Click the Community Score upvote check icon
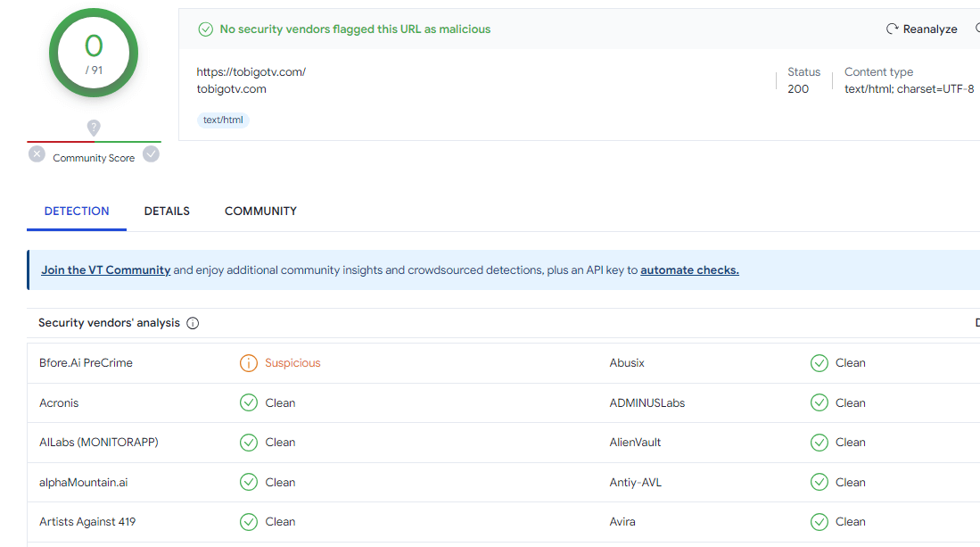Image resolution: width=980 pixels, height=547 pixels. point(152,154)
